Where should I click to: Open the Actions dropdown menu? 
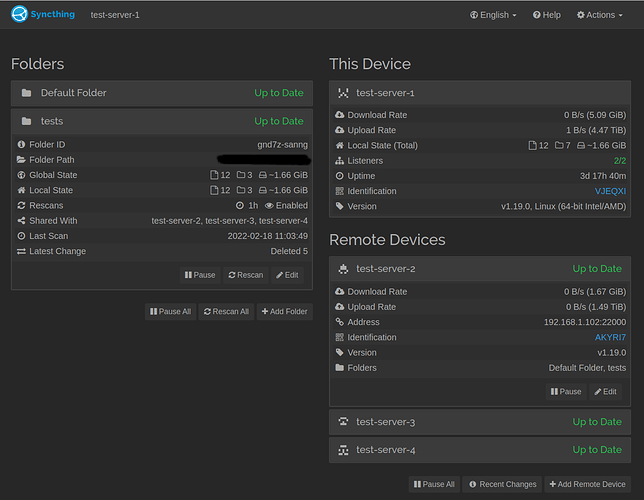pos(600,15)
